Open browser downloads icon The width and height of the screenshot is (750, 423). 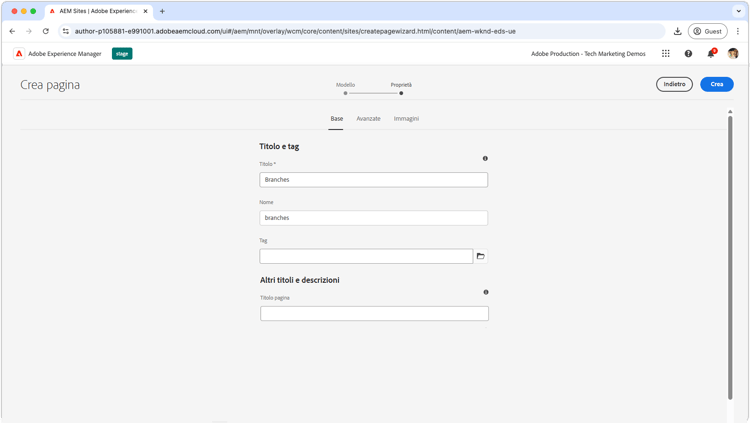(x=677, y=31)
